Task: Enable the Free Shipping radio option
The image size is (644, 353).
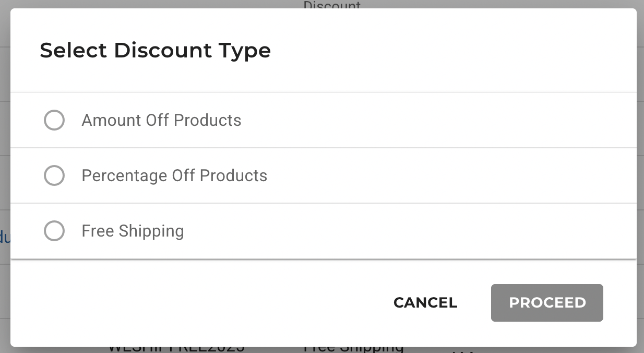Action: 54,231
